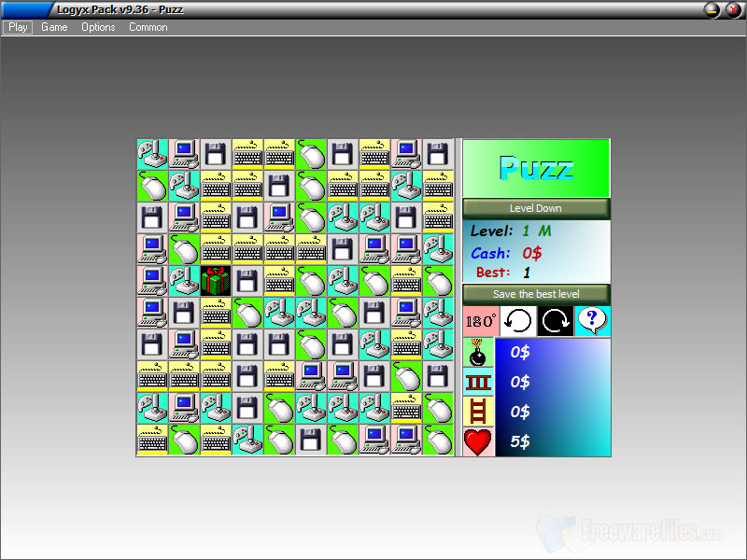Viewport: 747px width, 560px height.
Task: Select the bomb power-up icon
Action: tap(478, 352)
